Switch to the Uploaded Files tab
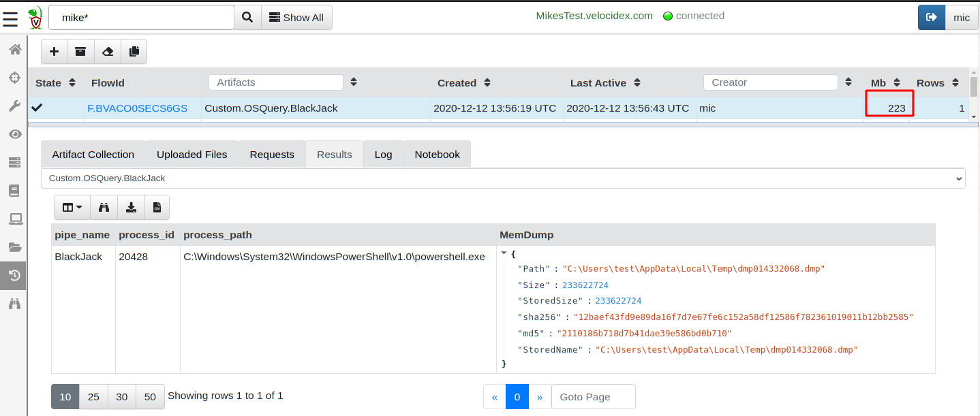980x416 pixels. [192, 155]
